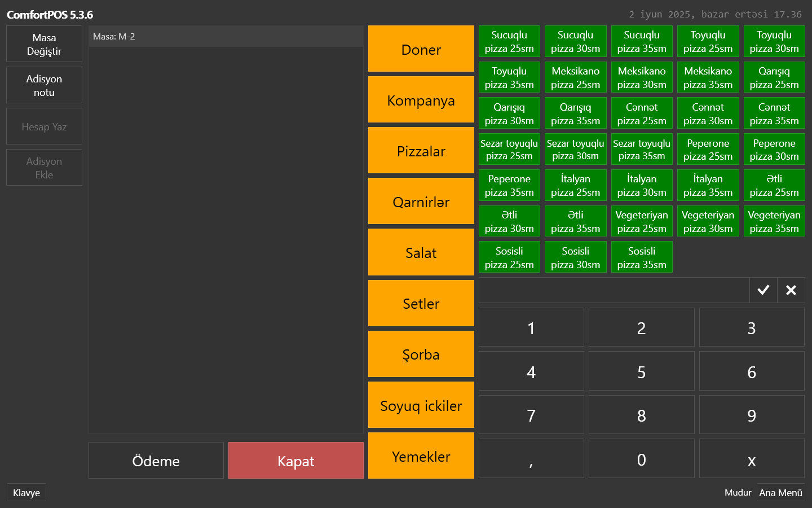Add Vegeteriyan pizza 30sm
The height and width of the screenshot is (508, 812).
[x=708, y=221]
